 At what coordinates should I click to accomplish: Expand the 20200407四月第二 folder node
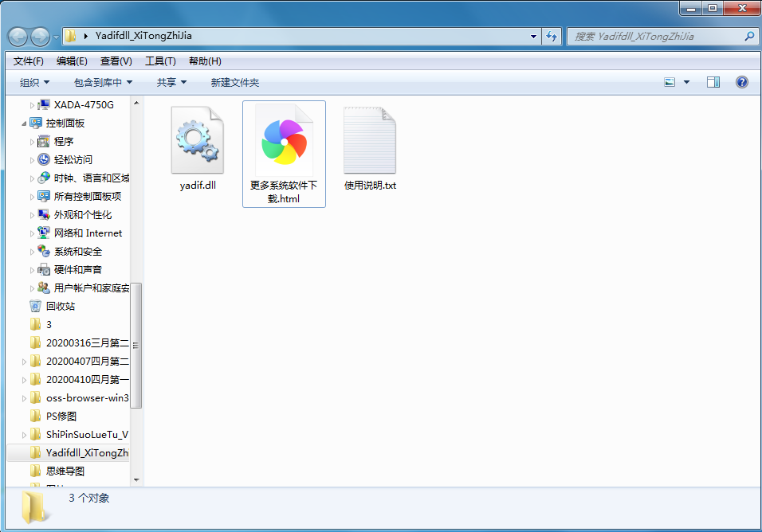pyautogui.click(x=24, y=362)
